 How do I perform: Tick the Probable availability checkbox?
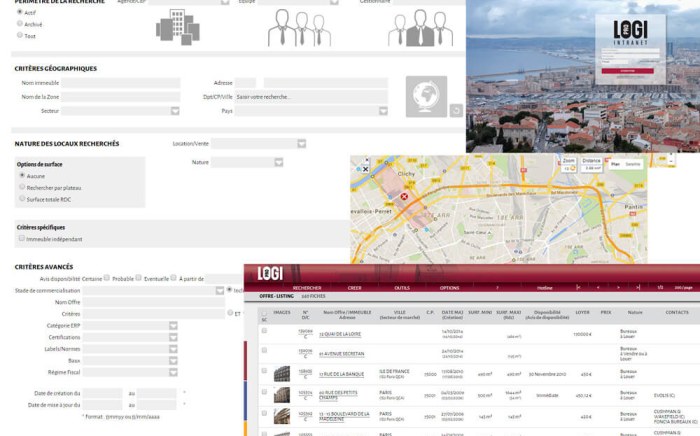(138, 278)
